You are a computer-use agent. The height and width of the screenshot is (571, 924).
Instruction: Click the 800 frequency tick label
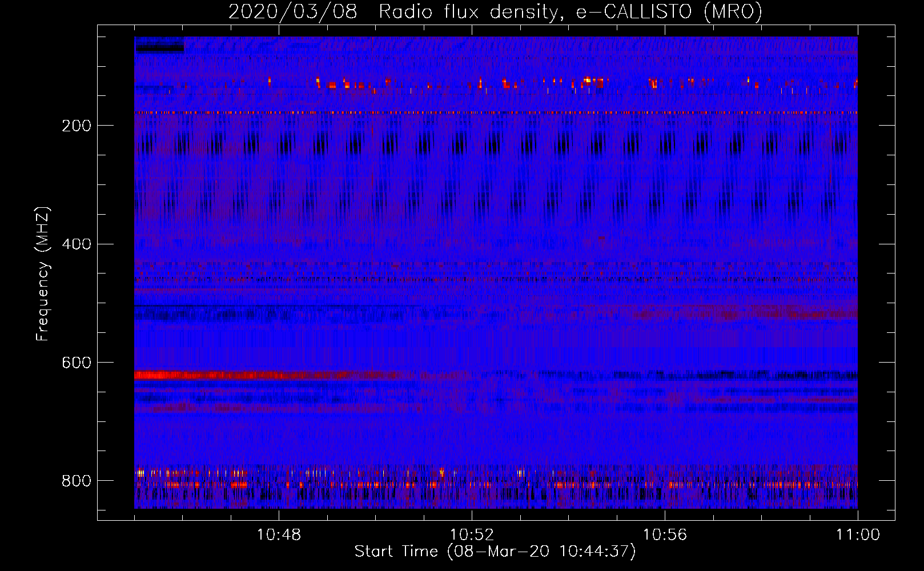(77, 481)
